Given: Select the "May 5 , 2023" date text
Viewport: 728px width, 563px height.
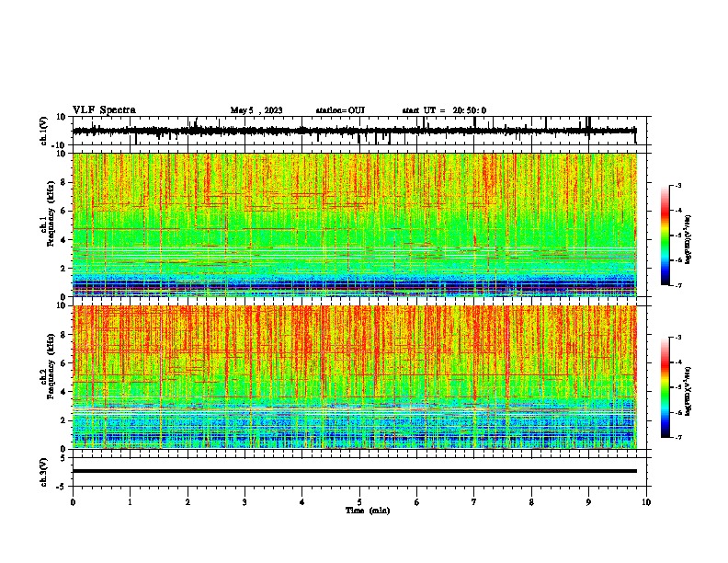Looking at the screenshot, I should [x=256, y=110].
